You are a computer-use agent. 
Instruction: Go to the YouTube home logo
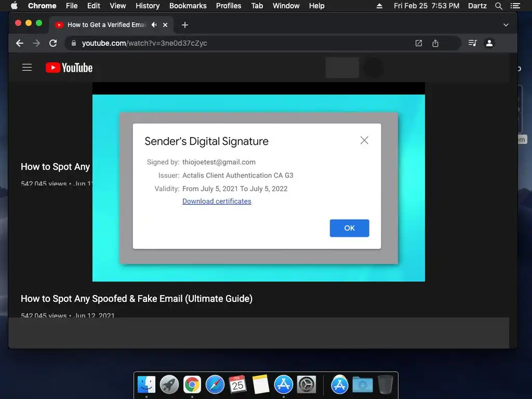(x=69, y=68)
